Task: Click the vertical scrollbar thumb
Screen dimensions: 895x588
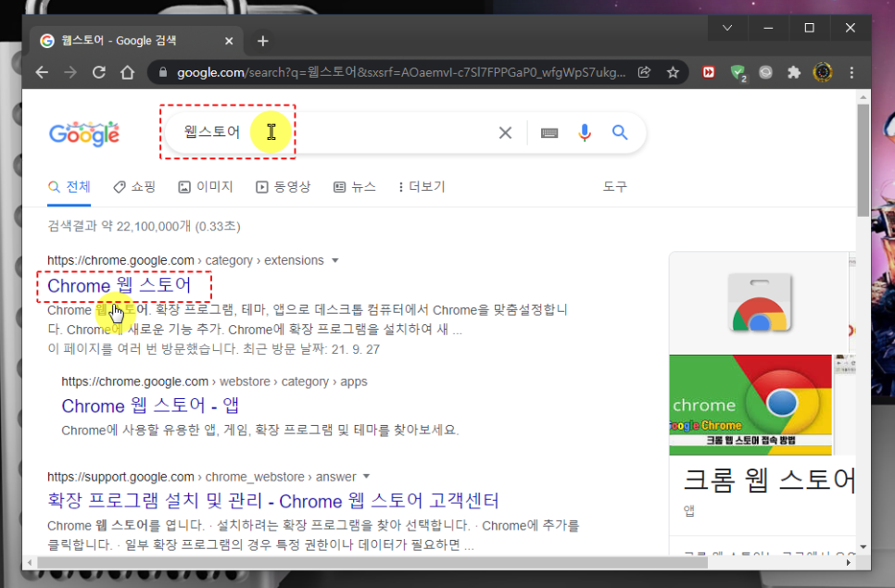Action: tap(863, 159)
